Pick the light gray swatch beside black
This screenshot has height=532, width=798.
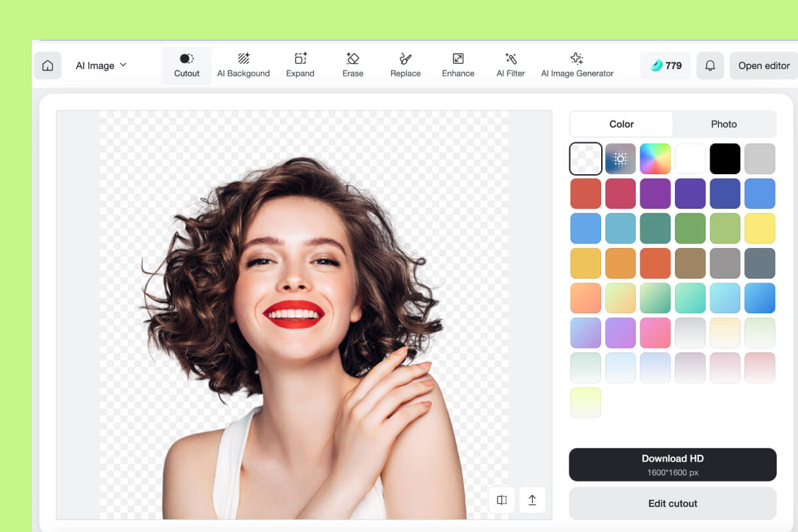(760, 159)
